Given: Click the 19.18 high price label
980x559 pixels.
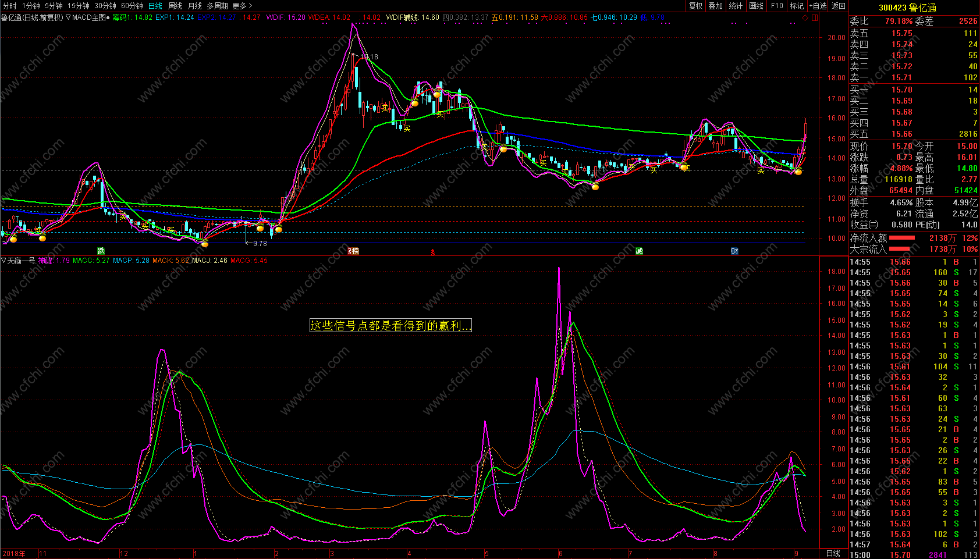Looking at the screenshot, I should (370, 57).
